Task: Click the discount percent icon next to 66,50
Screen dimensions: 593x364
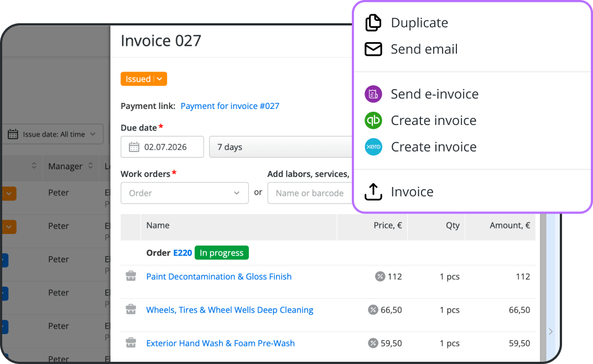Action: (x=373, y=310)
